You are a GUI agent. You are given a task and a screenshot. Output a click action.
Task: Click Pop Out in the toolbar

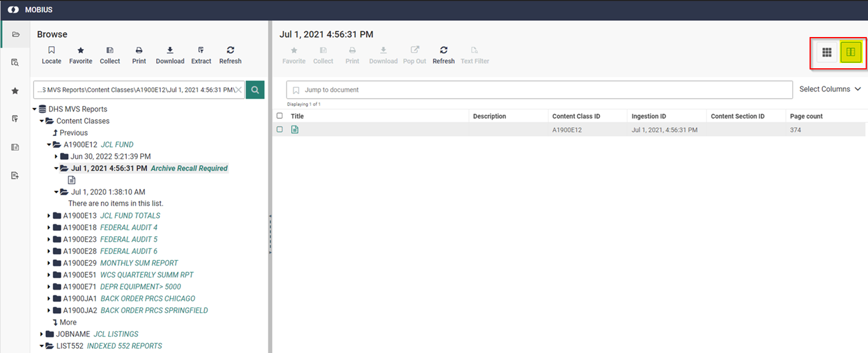coord(414,56)
